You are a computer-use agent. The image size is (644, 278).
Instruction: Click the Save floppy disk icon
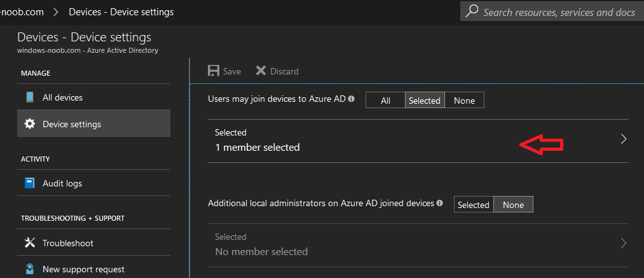point(214,71)
